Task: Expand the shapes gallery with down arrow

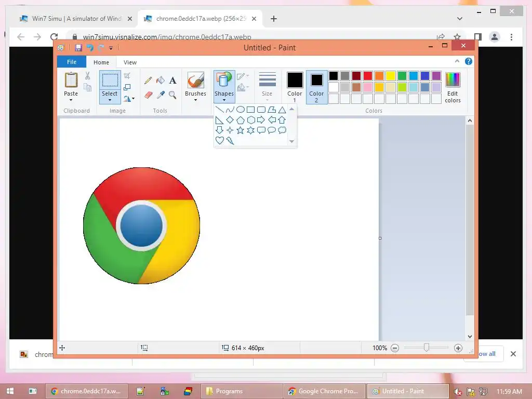Action: click(x=292, y=141)
